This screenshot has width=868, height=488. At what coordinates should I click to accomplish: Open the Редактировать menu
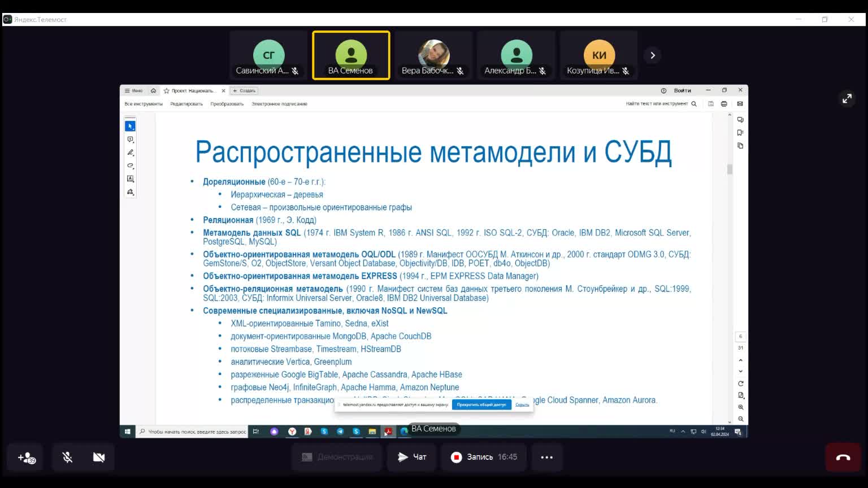186,104
